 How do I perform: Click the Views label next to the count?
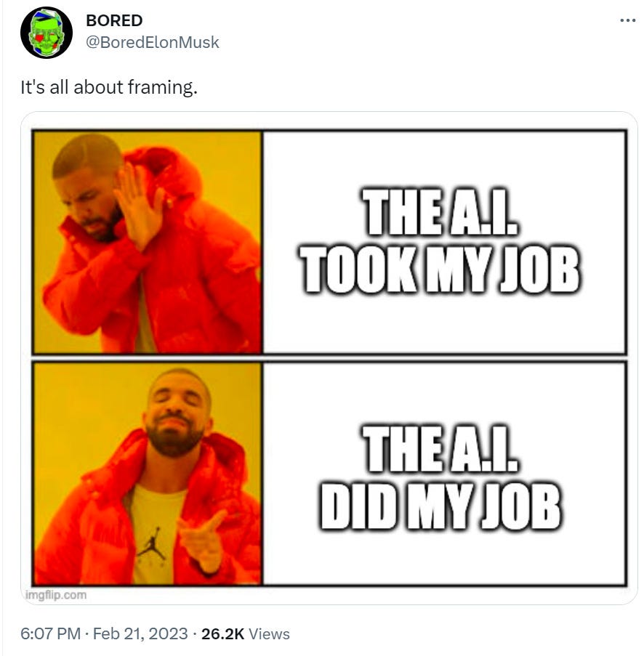pos(269,633)
